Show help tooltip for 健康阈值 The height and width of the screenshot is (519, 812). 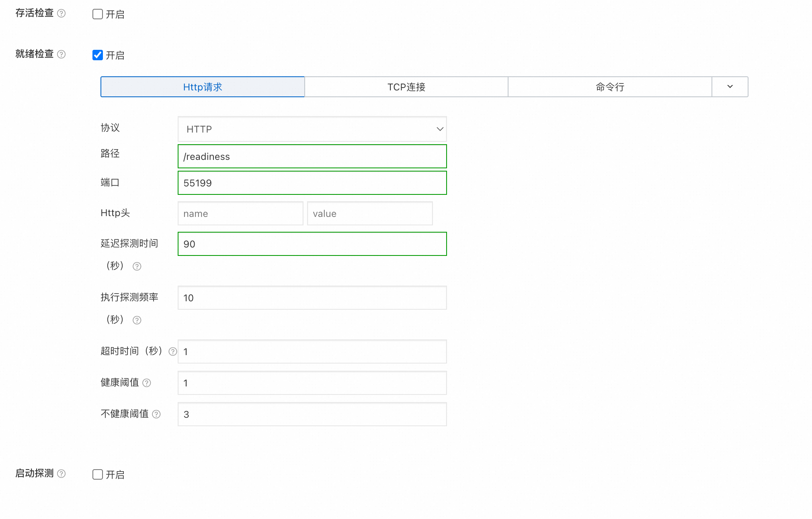(147, 383)
